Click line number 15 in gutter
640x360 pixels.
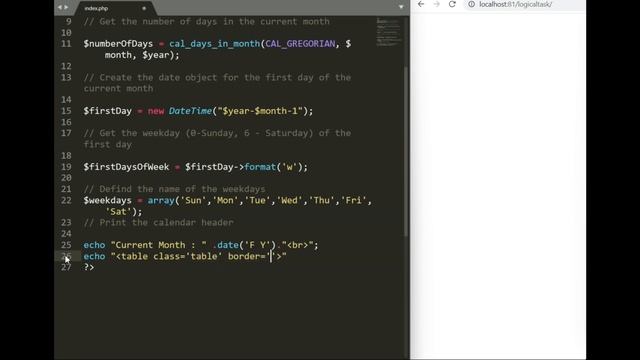pyautogui.click(x=66, y=111)
